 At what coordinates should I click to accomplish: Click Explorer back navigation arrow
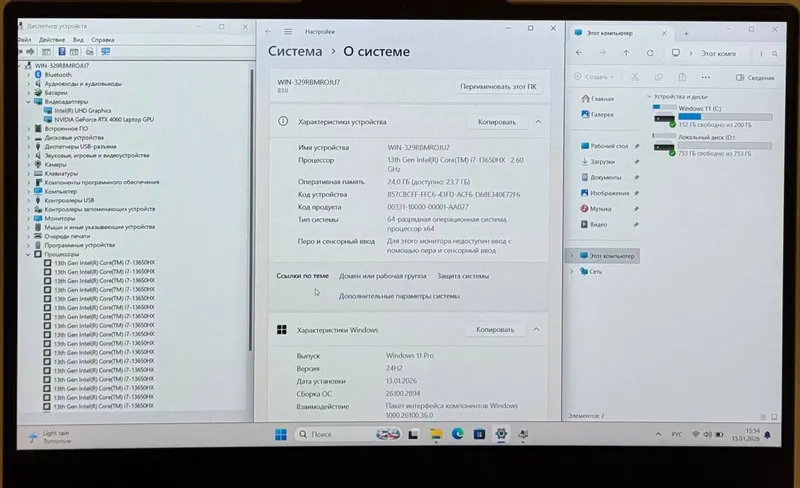tap(579, 53)
